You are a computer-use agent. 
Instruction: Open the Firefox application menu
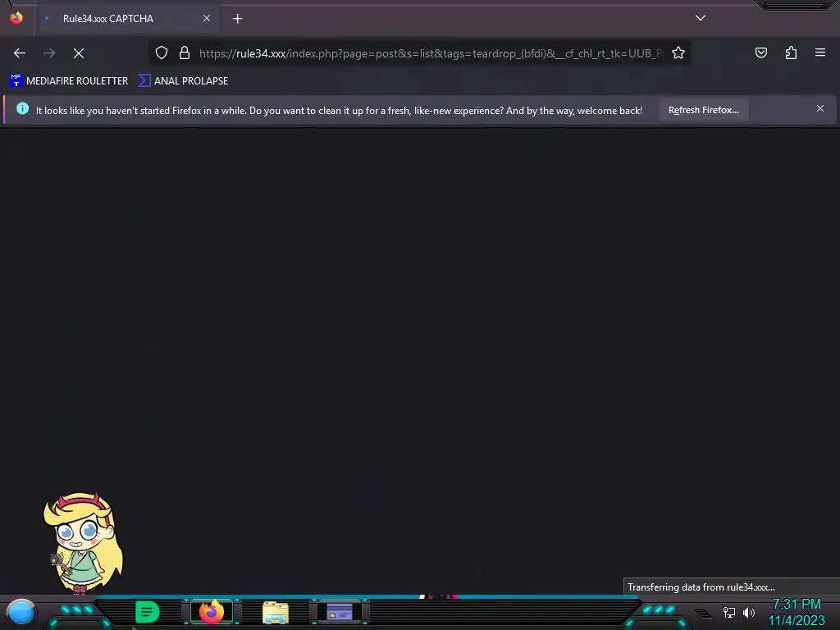[820, 52]
